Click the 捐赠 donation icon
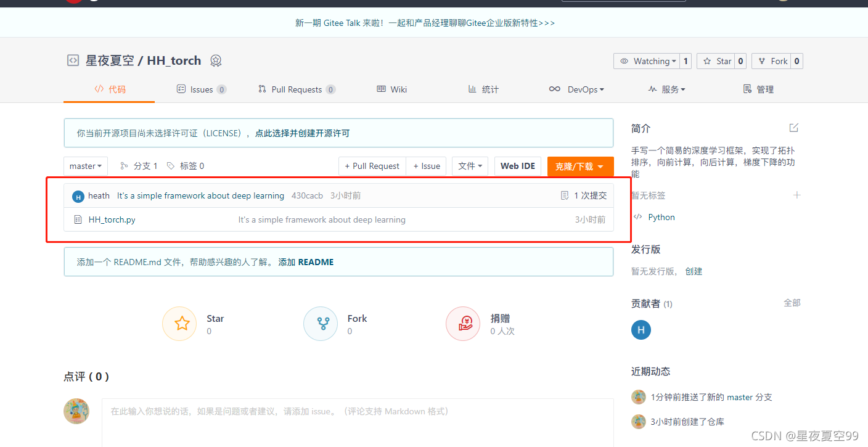Screen dimensions: 868x447 [x=463, y=324]
